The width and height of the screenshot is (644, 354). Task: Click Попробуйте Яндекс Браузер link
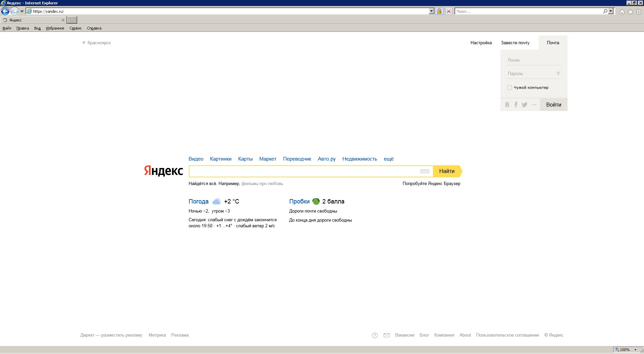431,184
